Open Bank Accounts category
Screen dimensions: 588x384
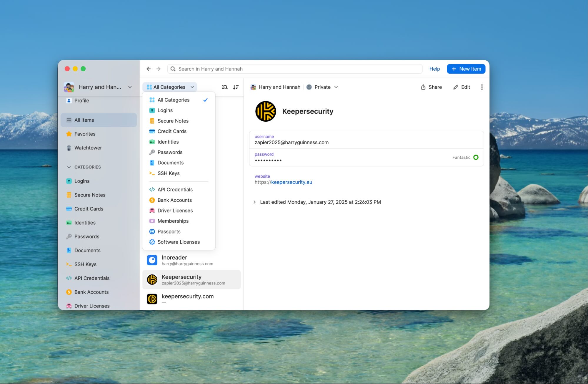(91, 292)
